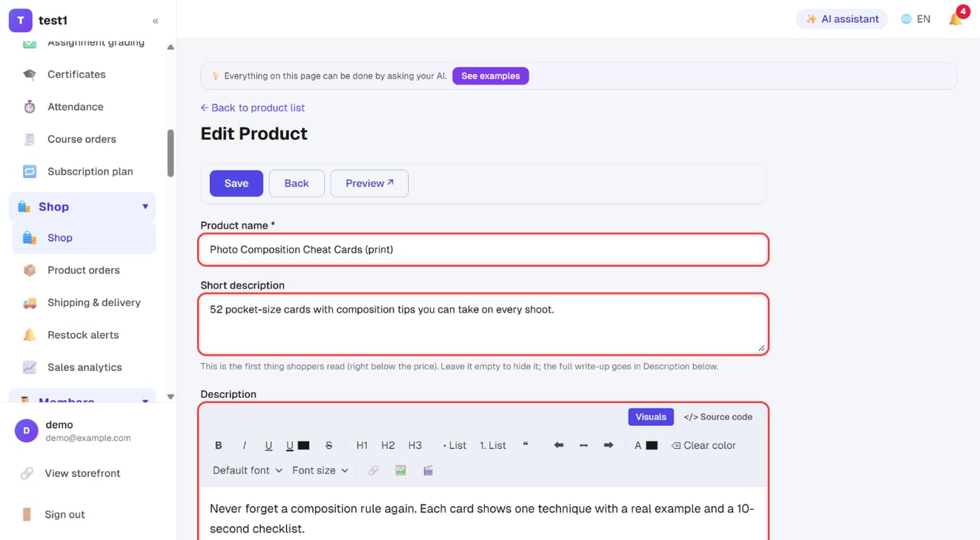Image resolution: width=980 pixels, height=540 pixels.
Task: Switch the editor to Visuals mode
Action: (651, 417)
